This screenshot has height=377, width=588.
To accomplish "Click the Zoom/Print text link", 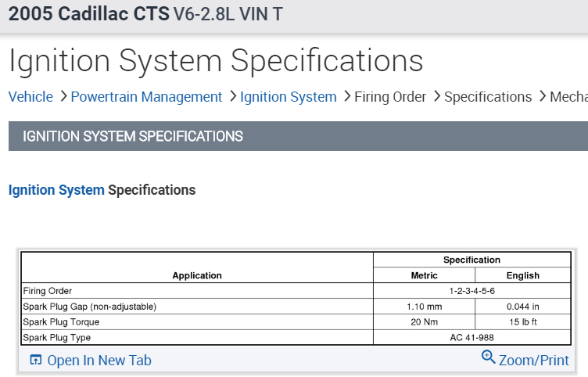I will 534,361.
